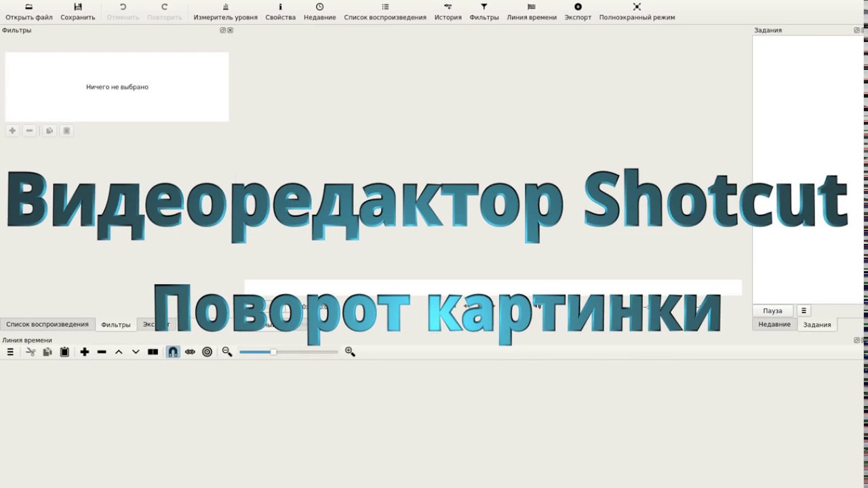Append clip to track with plus

click(x=85, y=352)
